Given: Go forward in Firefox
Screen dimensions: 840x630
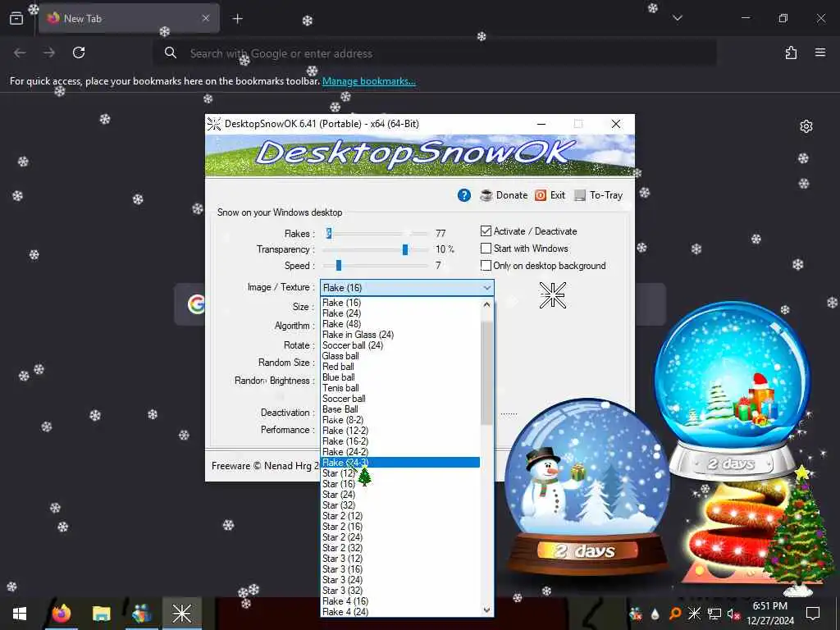Looking at the screenshot, I should point(49,52).
